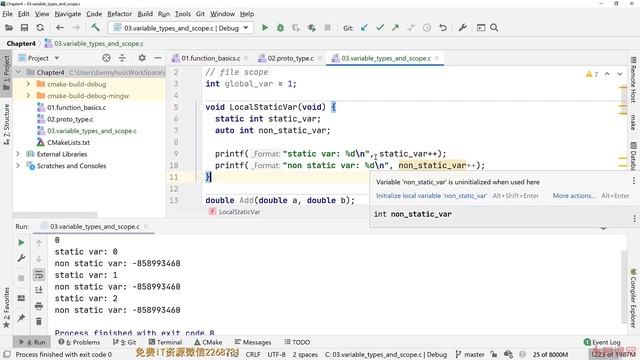
Task: Clear Run console with trash icon
Action: [x=39, y=322]
